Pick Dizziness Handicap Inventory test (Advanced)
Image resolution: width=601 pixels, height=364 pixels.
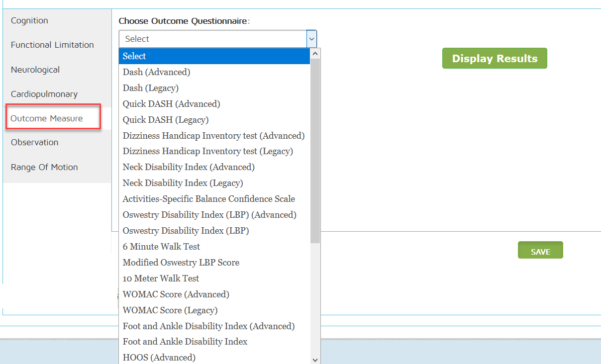(x=213, y=136)
